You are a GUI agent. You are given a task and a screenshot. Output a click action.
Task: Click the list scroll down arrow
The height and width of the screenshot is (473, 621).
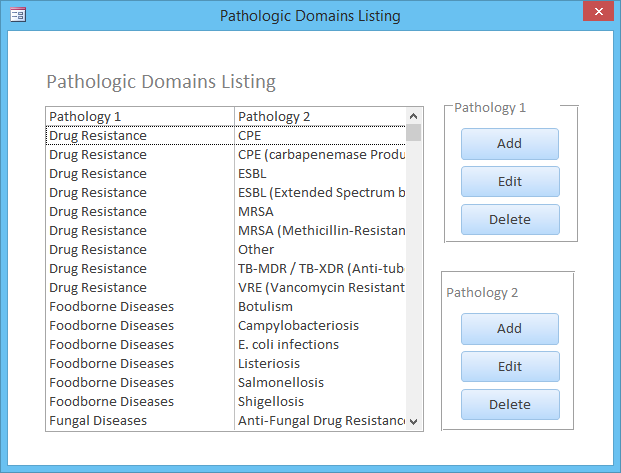(x=413, y=422)
